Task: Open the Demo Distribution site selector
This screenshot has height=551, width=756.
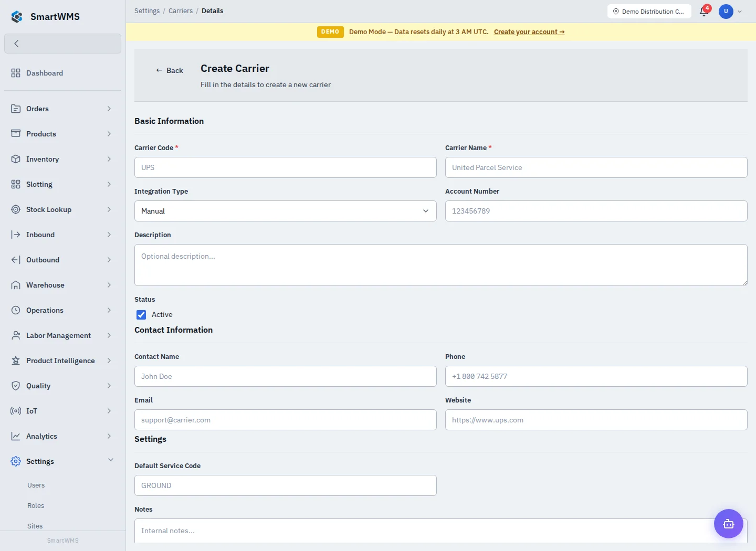Action: pos(649,11)
